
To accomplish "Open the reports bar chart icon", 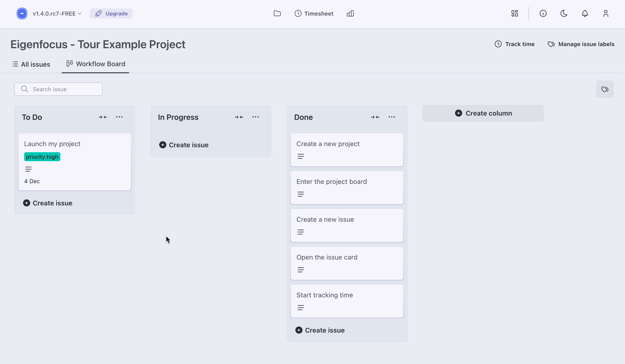I will tap(350, 14).
